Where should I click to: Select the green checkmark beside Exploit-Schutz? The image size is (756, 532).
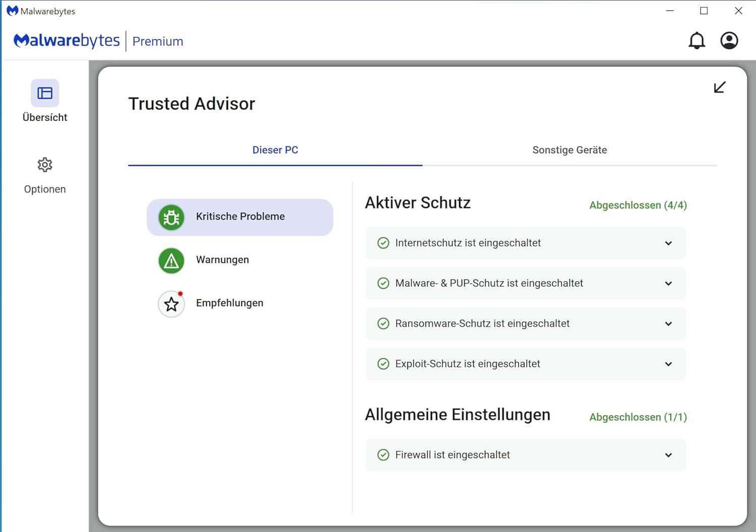(x=383, y=364)
